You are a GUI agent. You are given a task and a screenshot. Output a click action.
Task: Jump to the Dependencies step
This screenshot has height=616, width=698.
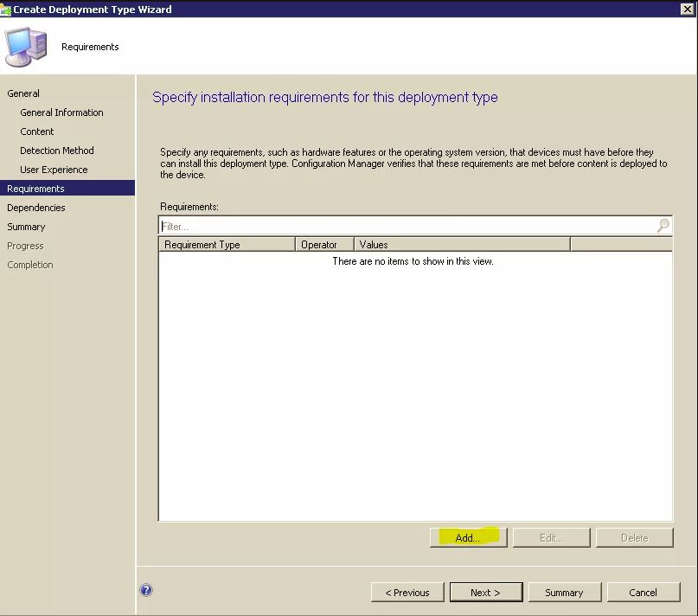[36, 208]
